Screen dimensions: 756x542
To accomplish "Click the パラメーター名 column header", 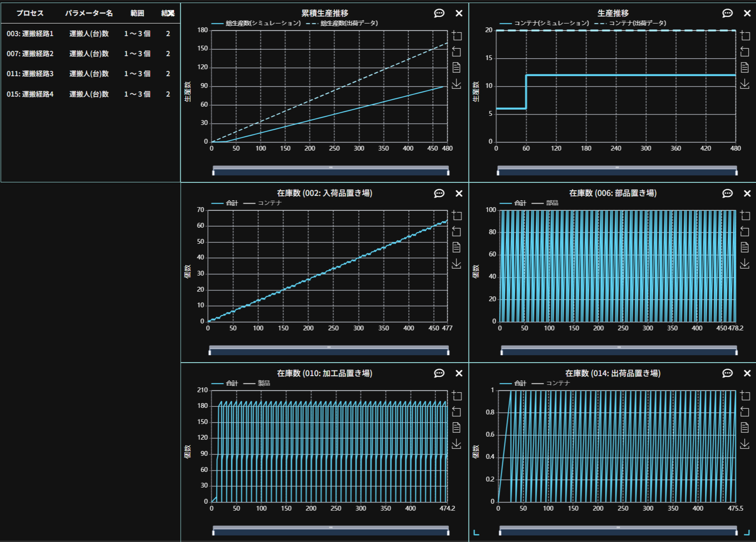I will pyautogui.click(x=89, y=13).
